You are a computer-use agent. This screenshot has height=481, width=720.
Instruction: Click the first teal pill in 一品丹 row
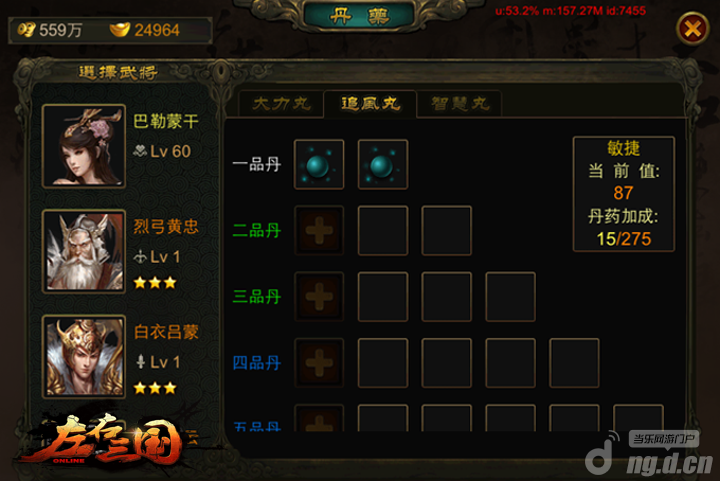(319, 164)
